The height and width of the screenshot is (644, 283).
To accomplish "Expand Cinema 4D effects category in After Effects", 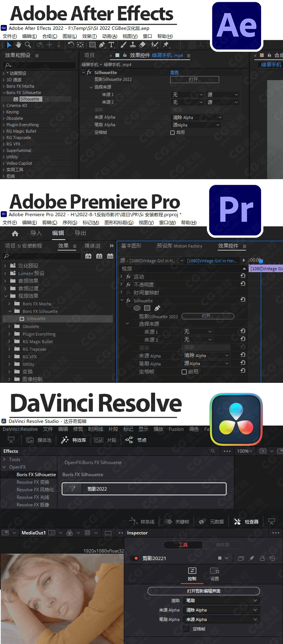I will pyautogui.click(x=4, y=105).
